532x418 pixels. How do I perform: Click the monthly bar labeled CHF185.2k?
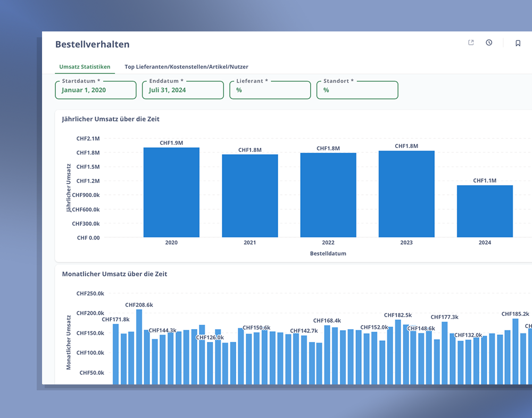[516, 351]
